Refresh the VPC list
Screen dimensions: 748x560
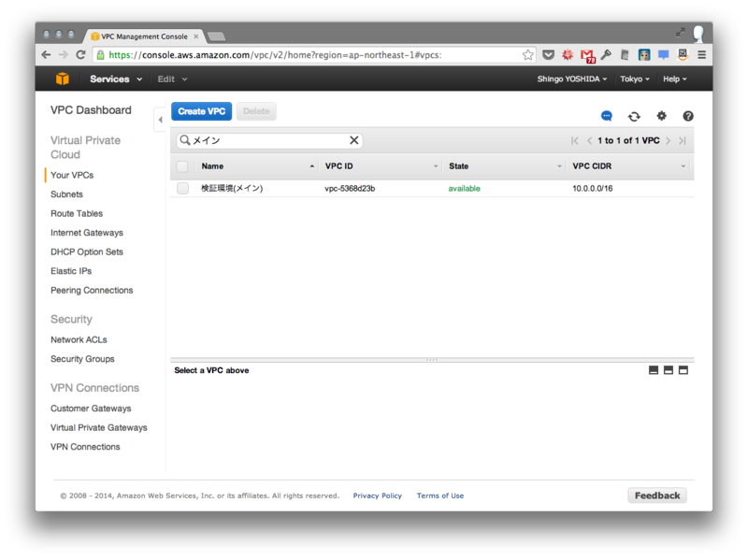tap(634, 116)
